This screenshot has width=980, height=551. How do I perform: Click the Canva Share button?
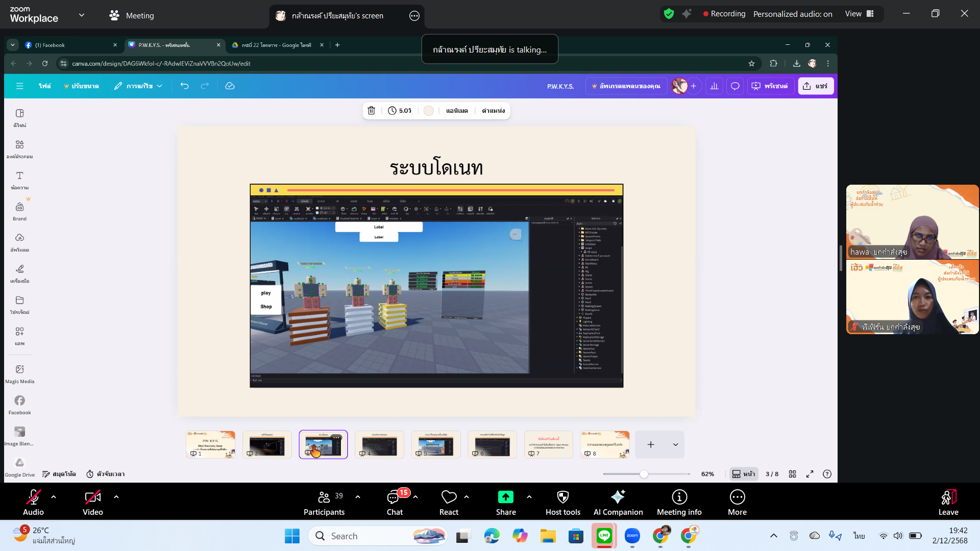pyautogui.click(x=815, y=86)
